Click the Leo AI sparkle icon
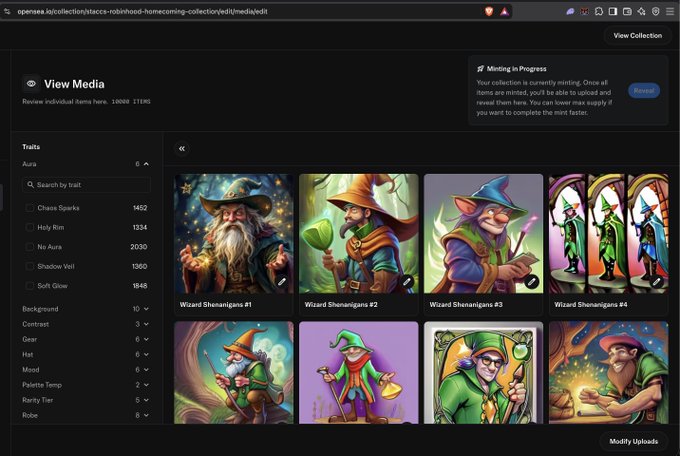Image resolution: width=680 pixels, height=456 pixels. coord(641,12)
